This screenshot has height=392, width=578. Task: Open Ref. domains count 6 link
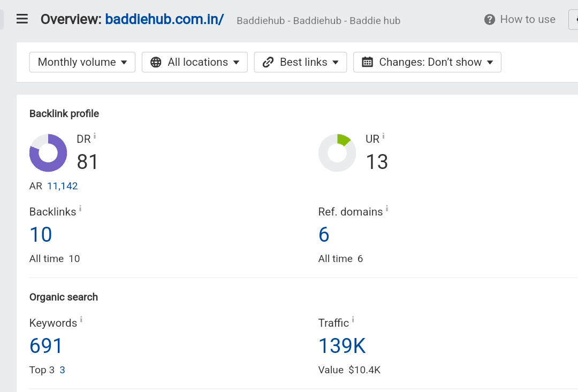click(324, 234)
